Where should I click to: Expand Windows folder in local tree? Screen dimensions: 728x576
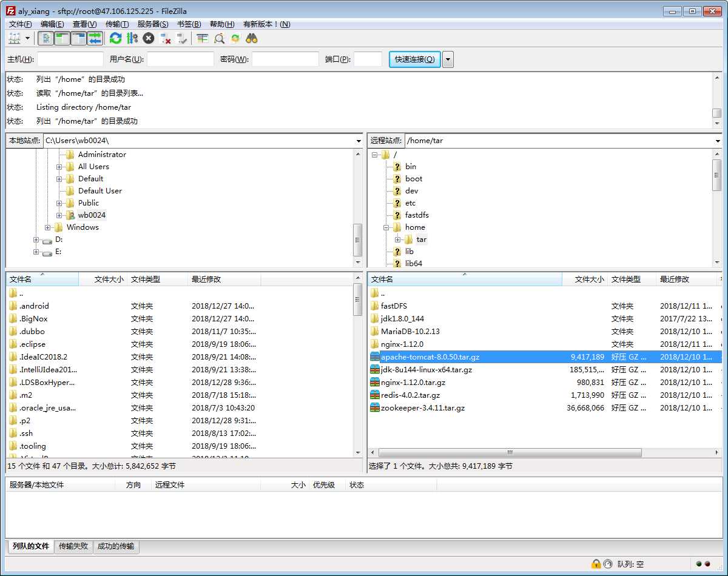(48, 227)
